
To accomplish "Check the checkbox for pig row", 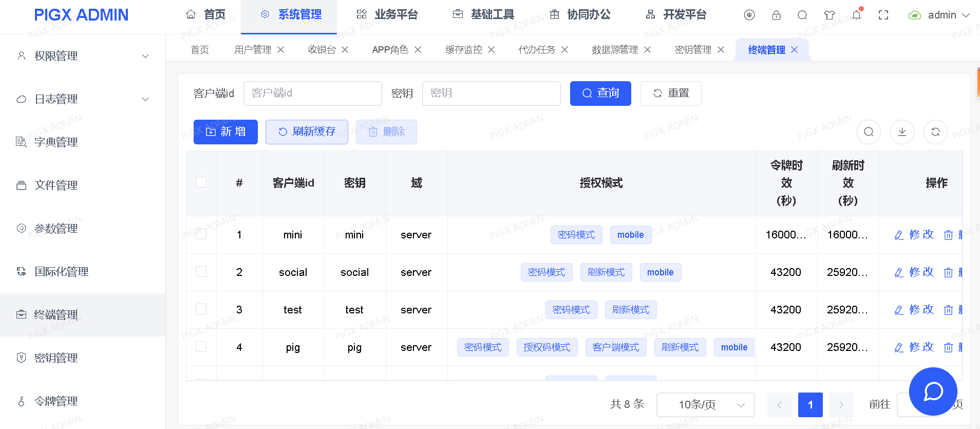I will pos(201,346).
